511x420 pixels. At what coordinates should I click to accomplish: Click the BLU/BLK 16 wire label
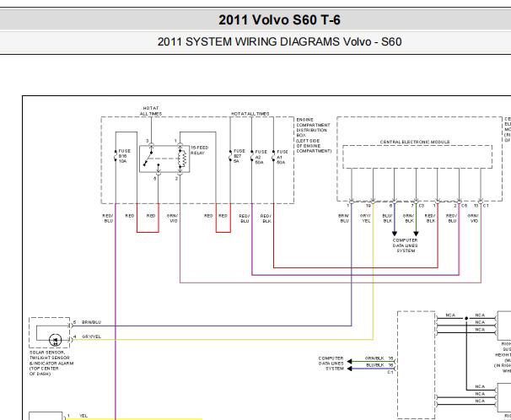pyautogui.click(x=379, y=365)
